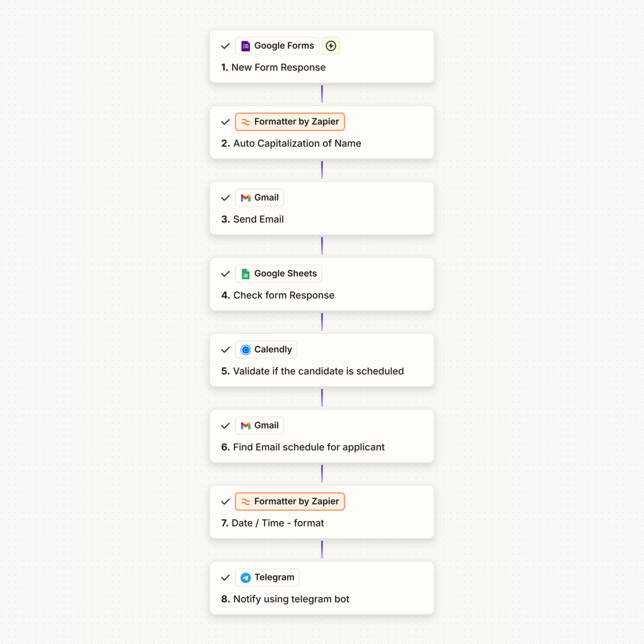This screenshot has width=644, height=644.
Task: Click the checkmark on the Calendly step
Action: 225,350
